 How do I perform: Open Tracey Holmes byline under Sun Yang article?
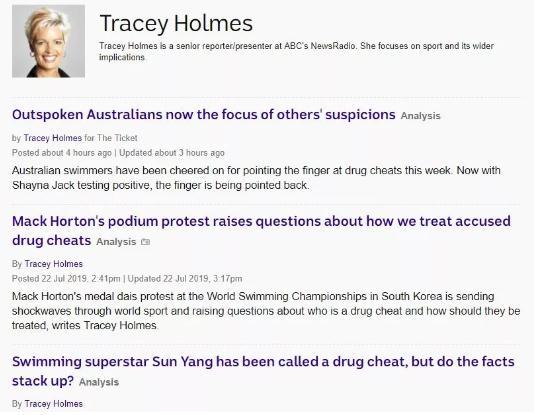point(54,404)
